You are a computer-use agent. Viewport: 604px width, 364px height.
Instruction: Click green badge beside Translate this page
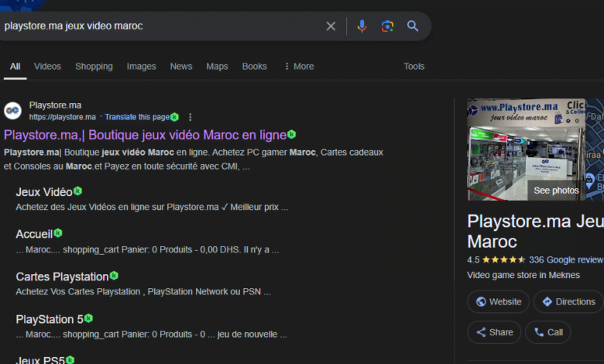point(174,117)
